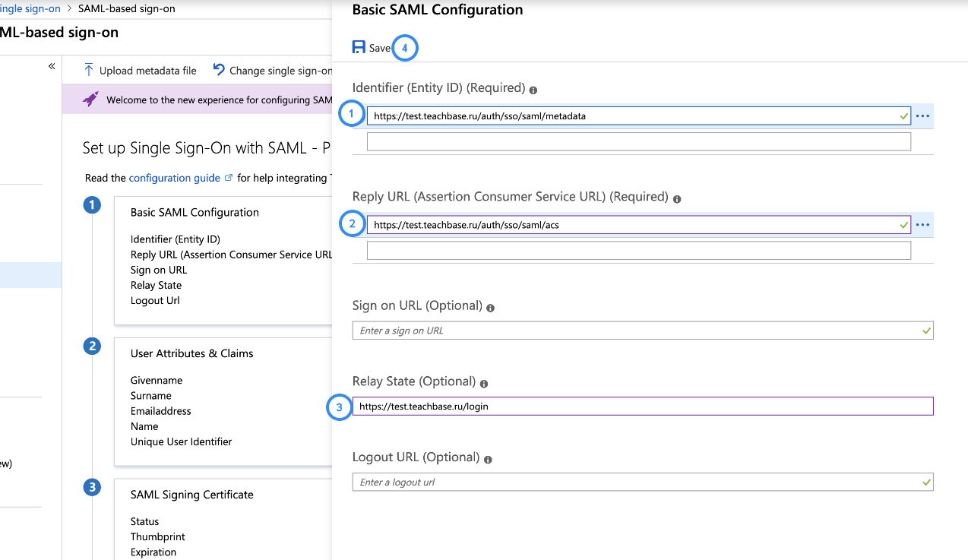Screen dimensions: 968x560
Task: Click the info icon beside Relay State
Action: click(484, 384)
